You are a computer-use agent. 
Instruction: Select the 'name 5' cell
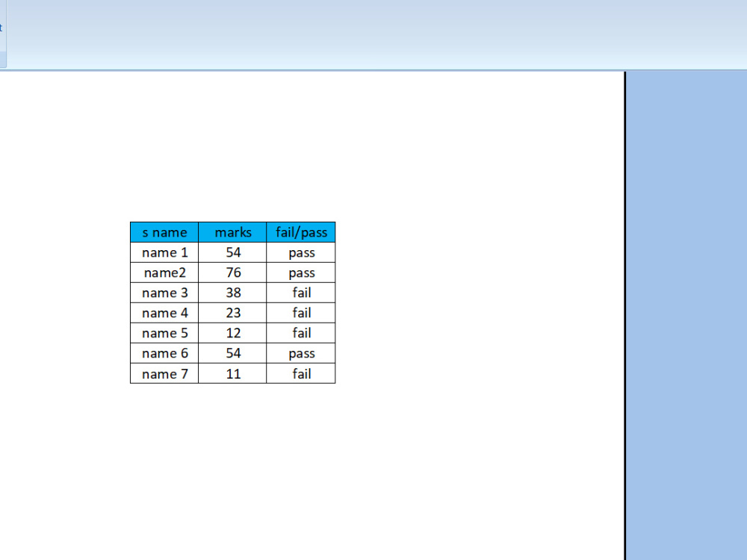tap(164, 333)
